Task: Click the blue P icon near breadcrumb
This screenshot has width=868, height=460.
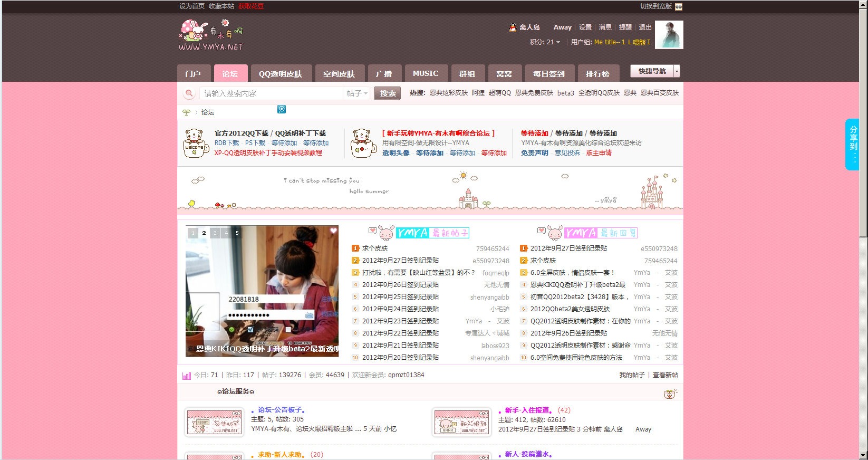Action: tap(282, 109)
